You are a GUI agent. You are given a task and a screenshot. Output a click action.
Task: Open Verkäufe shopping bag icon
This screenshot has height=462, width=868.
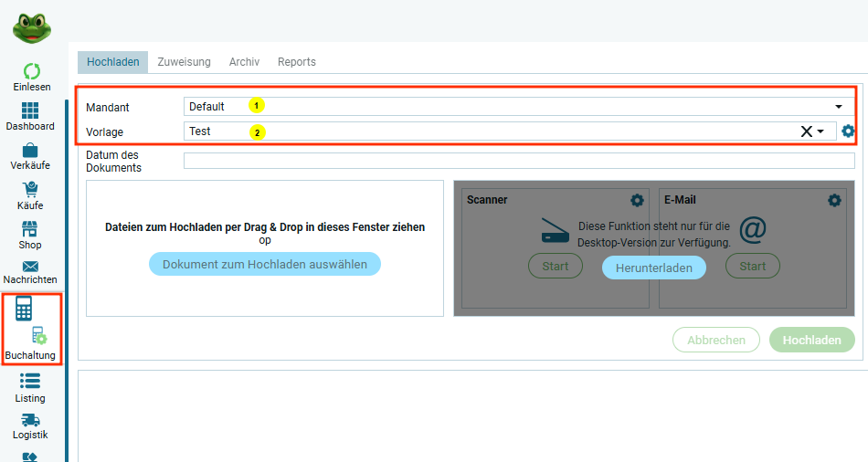(x=30, y=151)
